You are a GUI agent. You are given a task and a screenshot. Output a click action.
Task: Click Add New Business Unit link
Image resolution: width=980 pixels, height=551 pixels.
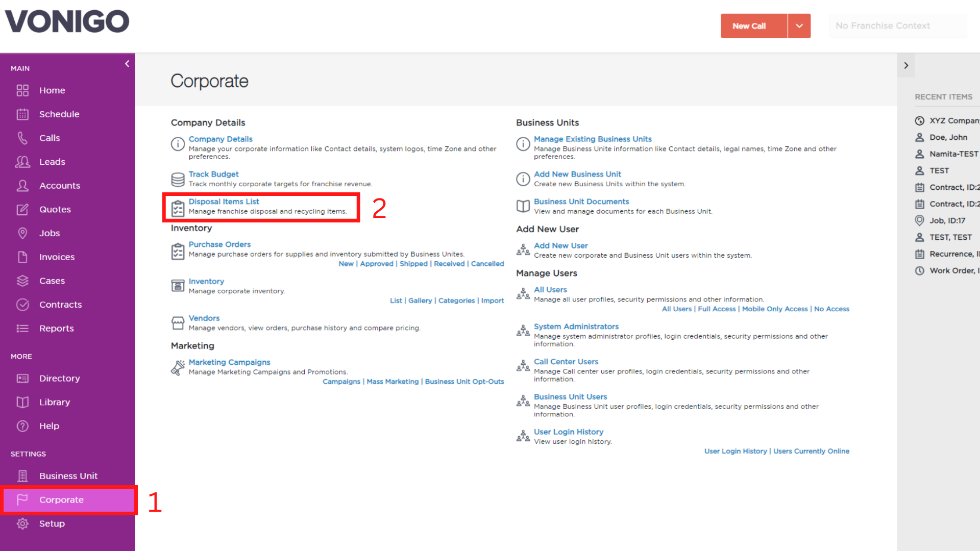click(577, 174)
